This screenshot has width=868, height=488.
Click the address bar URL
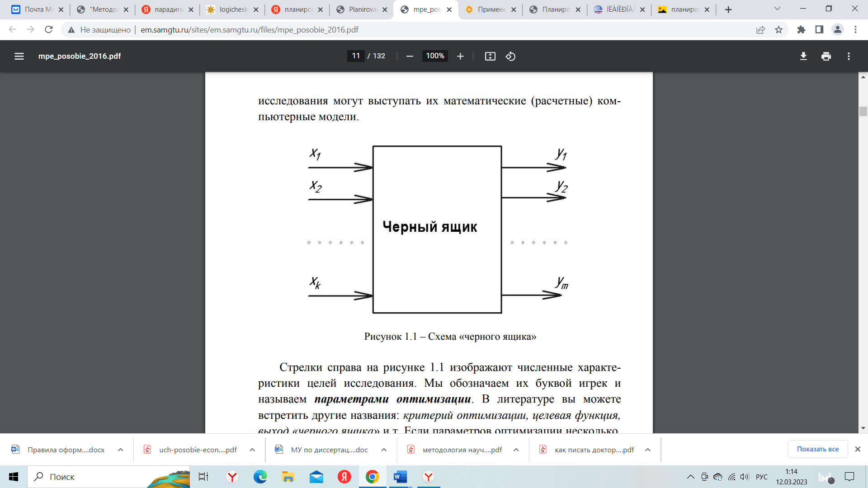pyautogui.click(x=249, y=29)
